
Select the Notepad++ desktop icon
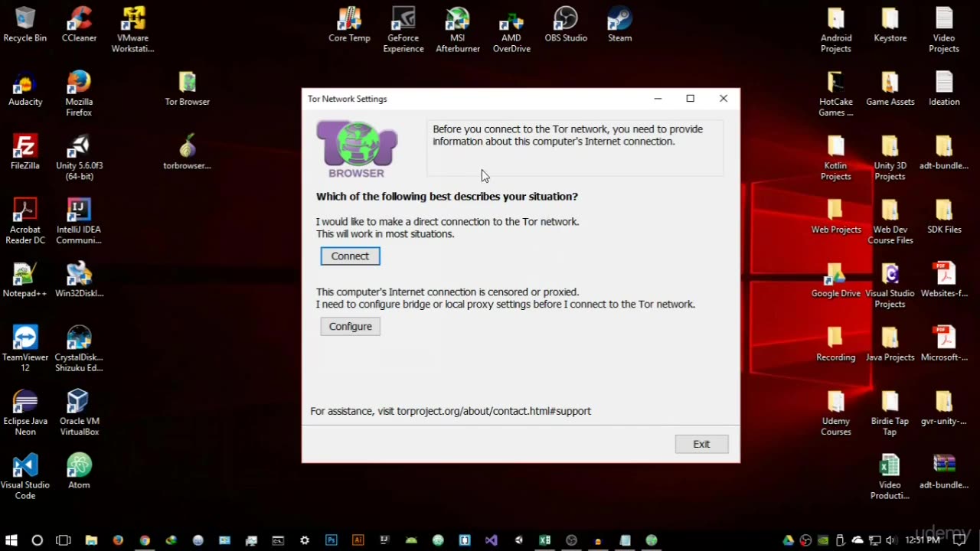tap(25, 279)
